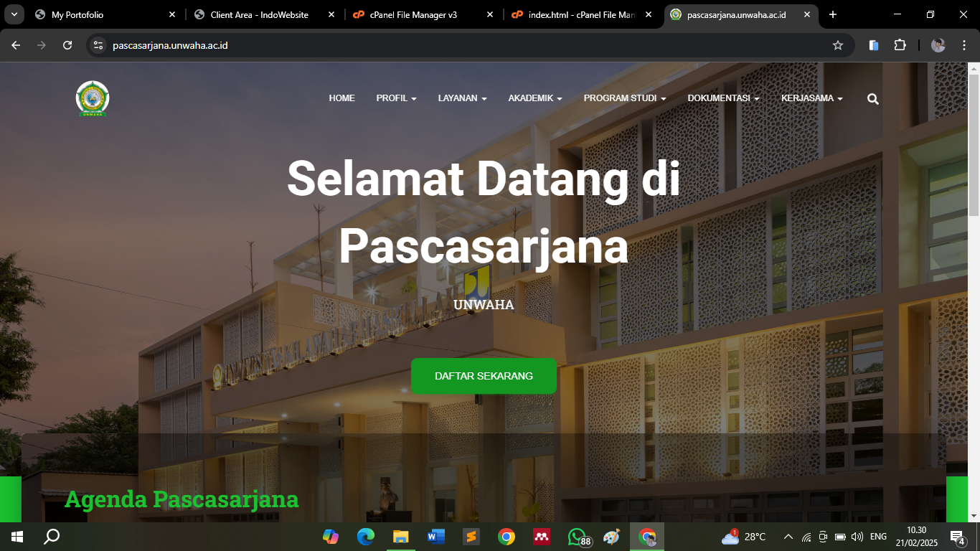This screenshot has width=980, height=551.
Task: Bookmark this page with the star icon
Action: click(x=837, y=45)
